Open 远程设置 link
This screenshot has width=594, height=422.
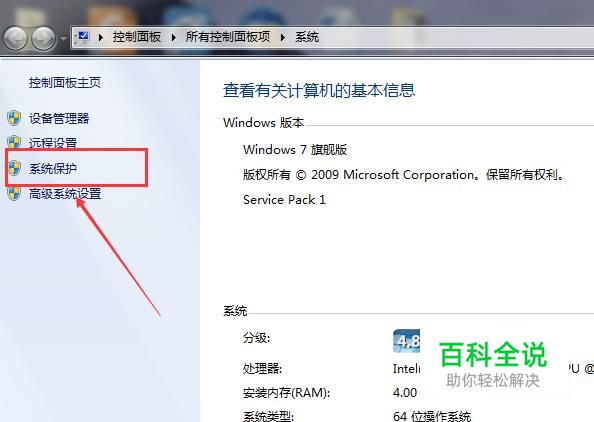[53, 143]
